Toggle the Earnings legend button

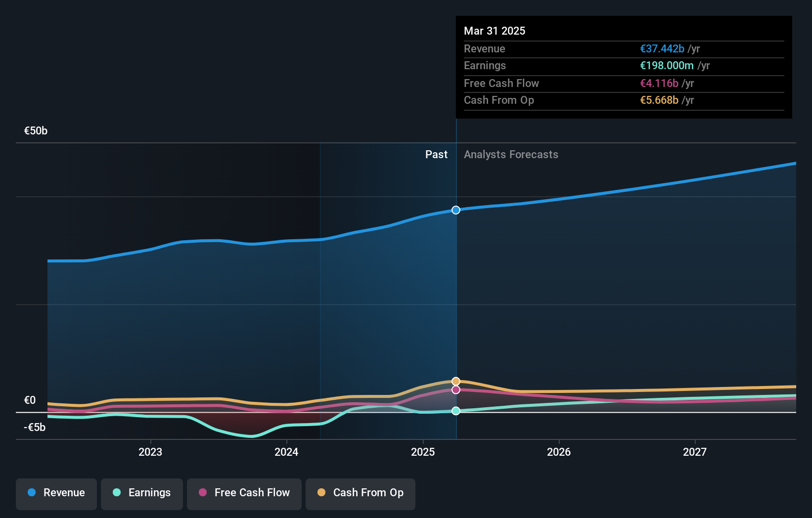point(142,494)
